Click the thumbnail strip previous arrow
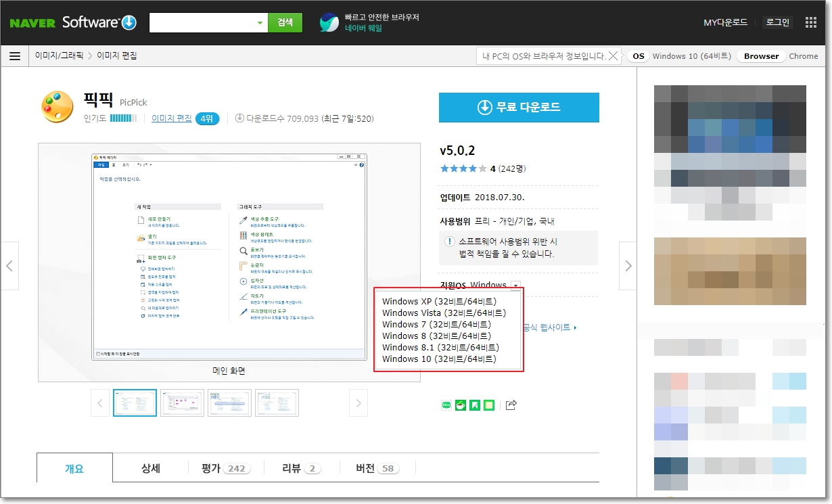The width and height of the screenshot is (832, 504). point(100,403)
